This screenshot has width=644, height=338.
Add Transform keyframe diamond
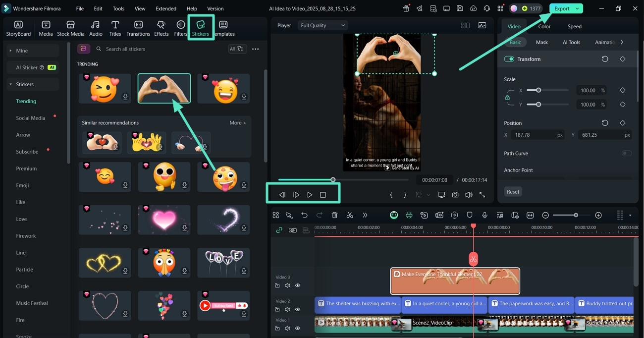tap(623, 59)
